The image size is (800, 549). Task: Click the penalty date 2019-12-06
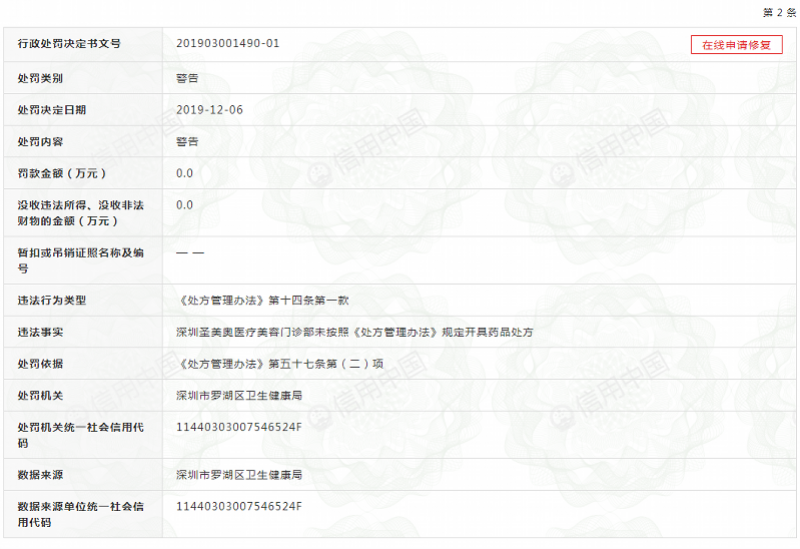coord(209,109)
